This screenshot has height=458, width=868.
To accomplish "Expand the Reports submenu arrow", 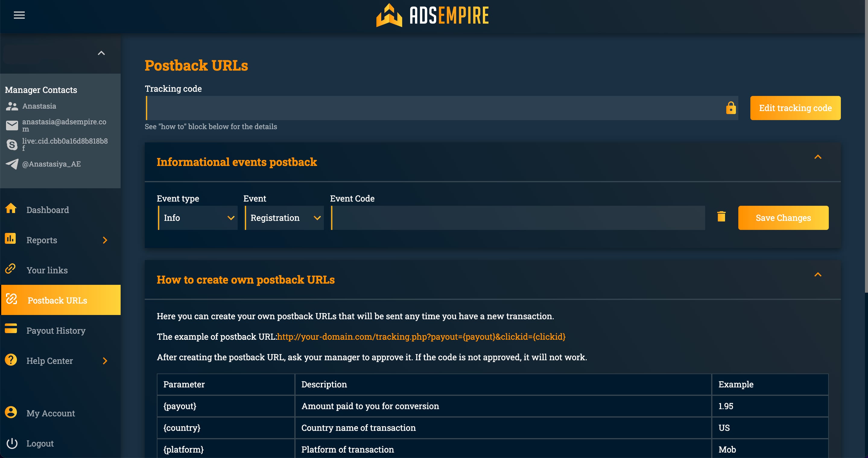I will click(x=105, y=240).
